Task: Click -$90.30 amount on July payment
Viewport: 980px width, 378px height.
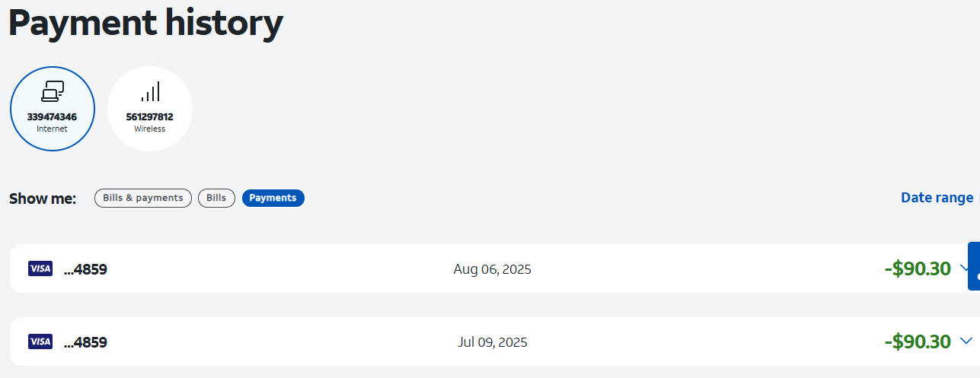Action: coord(918,341)
